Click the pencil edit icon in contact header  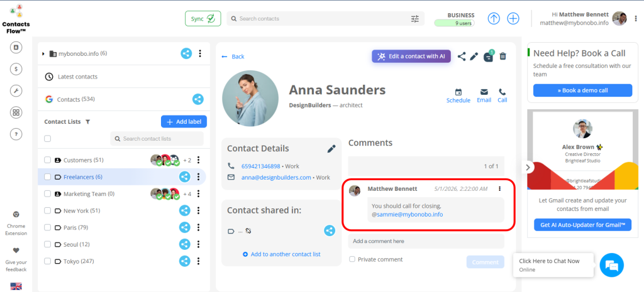point(474,57)
